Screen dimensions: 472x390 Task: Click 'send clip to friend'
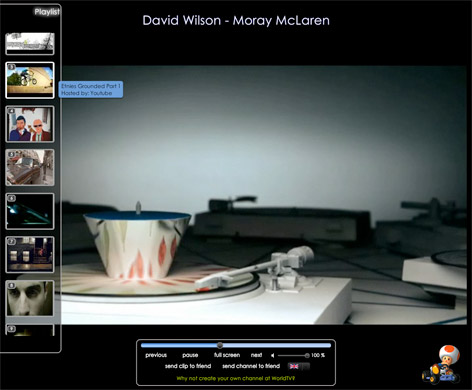click(x=188, y=366)
